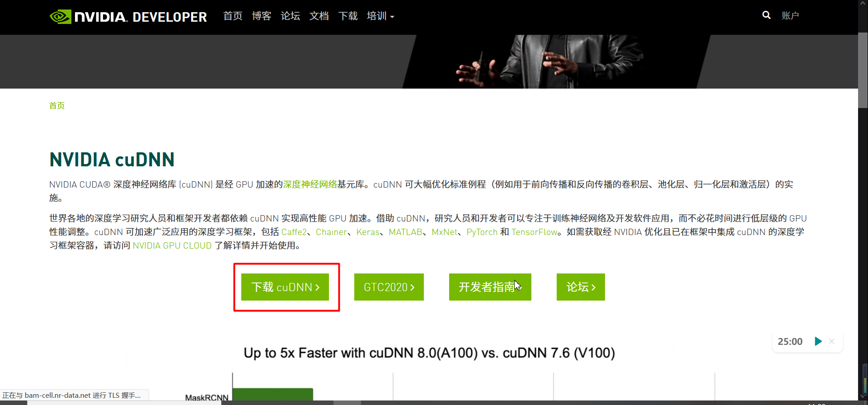Visit the NVIDIA GPU CLOUD link
868x405 pixels.
point(172,245)
